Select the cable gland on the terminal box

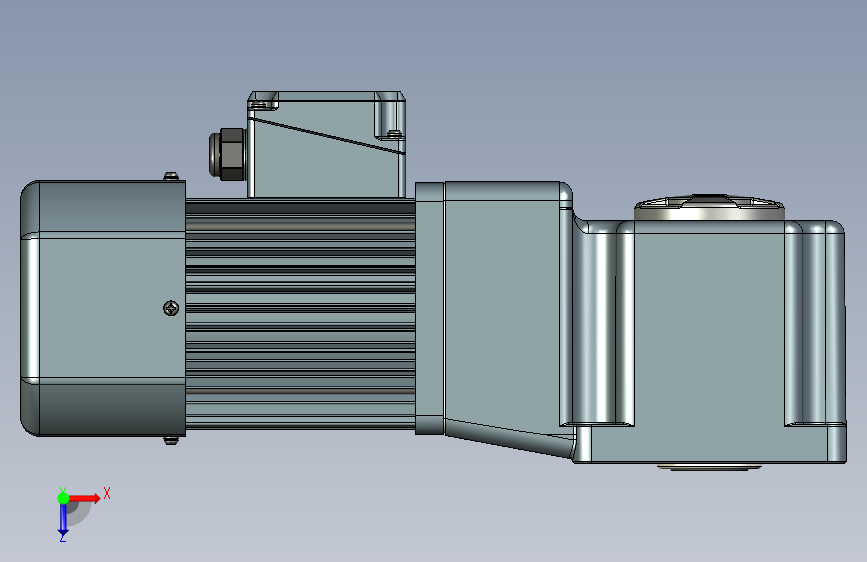(227, 154)
